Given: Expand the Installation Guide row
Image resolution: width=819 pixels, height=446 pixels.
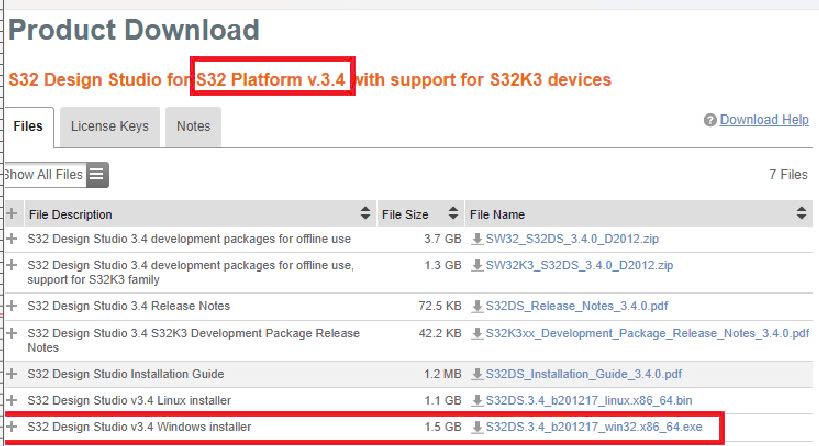Looking at the screenshot, I should (x=12, y=374).
